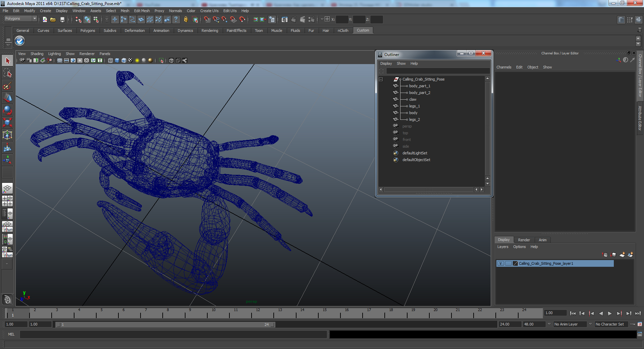Screen dimensions: 644x349
Task: Click the MEL command line input
Action: point(173,334)
